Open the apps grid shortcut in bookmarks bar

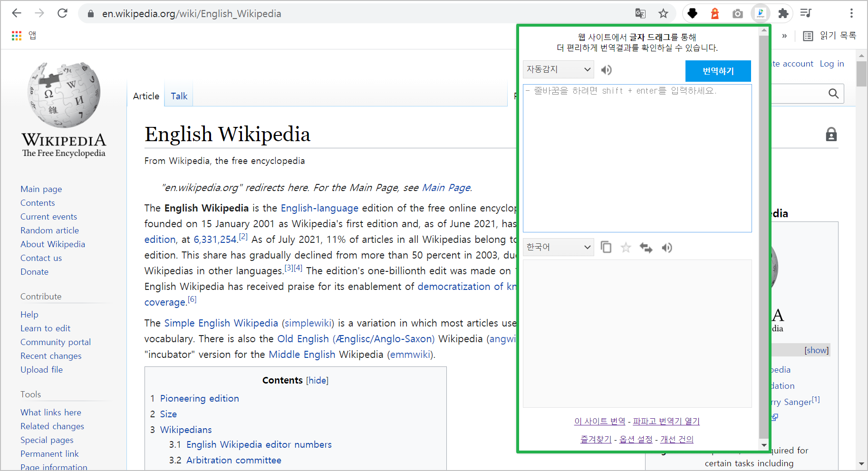17,36
